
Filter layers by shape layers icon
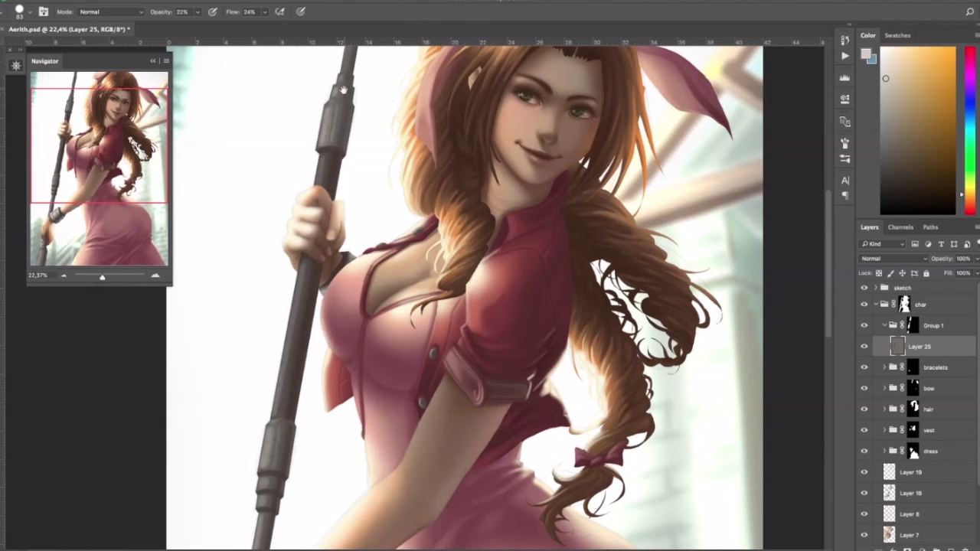[x=954, y=244]
